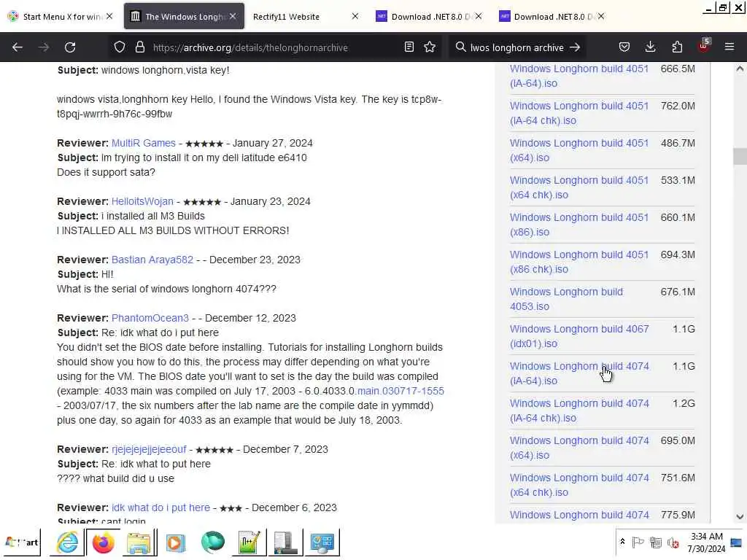Close the Start Menu X tab
The image size is (747, 560).
[109, 16]
